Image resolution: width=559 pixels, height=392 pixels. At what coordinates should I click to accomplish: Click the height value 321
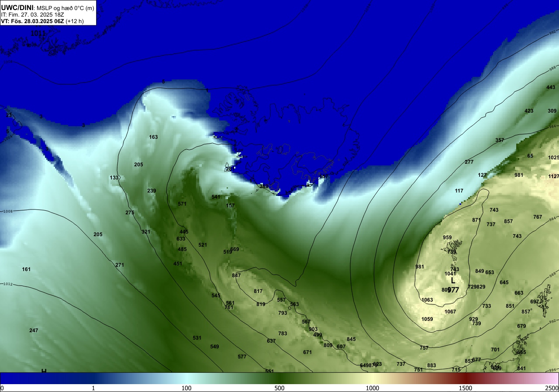(x=146, y=232)
